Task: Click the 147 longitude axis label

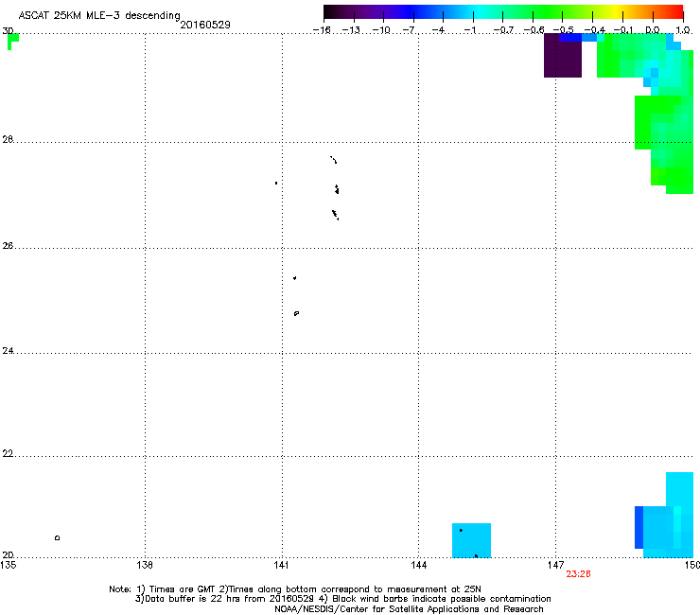Action: [x=556, y=565]
